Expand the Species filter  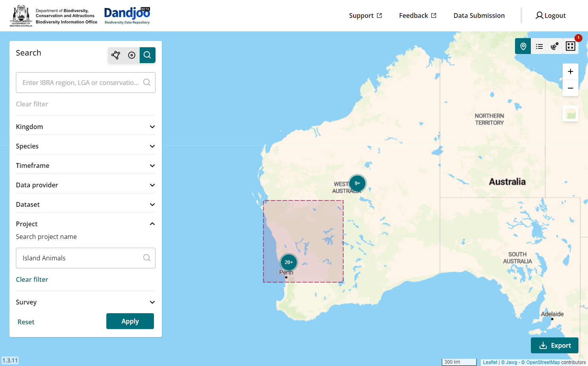tap(86, 146)
